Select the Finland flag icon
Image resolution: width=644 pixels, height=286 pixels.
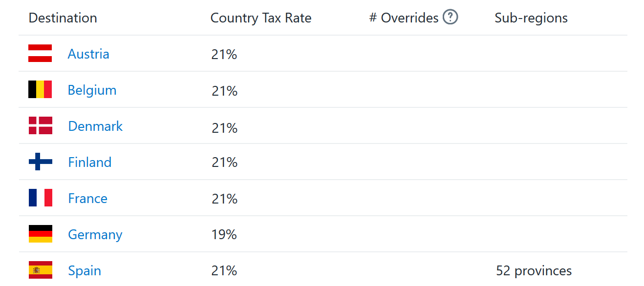coord(40,162)
